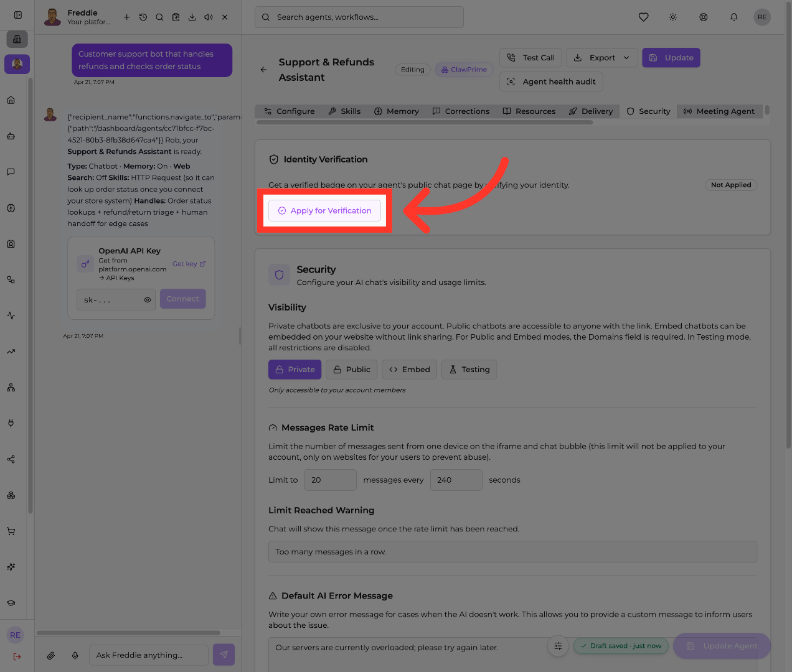Open the Export dropdown
The image size is (792, 672).
tap(601, 58)
